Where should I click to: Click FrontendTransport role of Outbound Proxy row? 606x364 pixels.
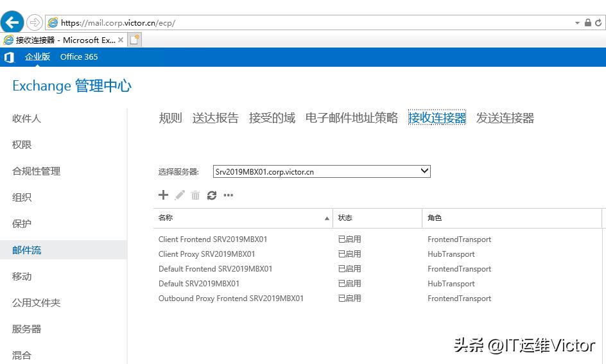pos(459,299)
